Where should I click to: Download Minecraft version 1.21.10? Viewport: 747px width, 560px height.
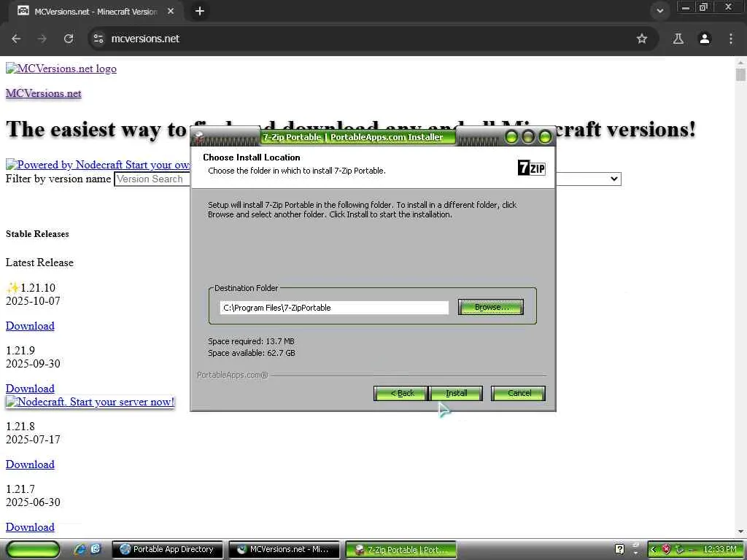coord(30,326)
